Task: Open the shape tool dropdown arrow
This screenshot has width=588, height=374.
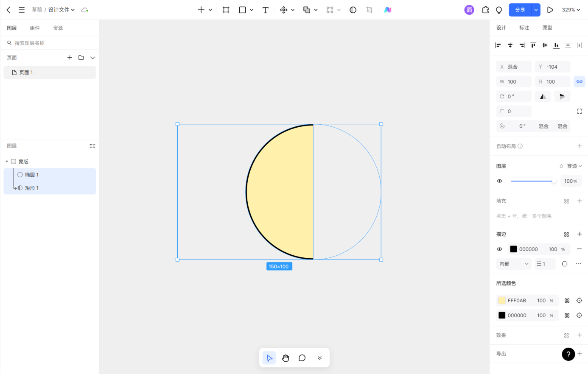Action: tap(252, 10)
